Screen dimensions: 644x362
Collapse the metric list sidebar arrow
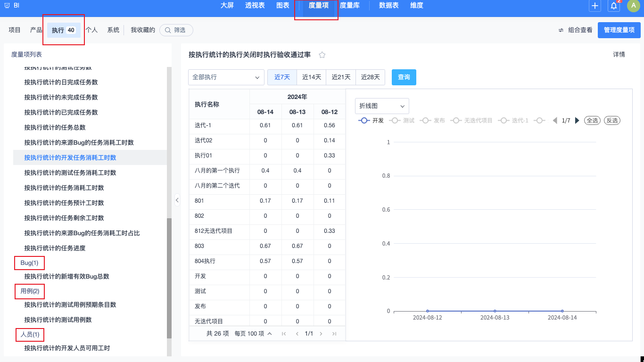coord(177,200)
